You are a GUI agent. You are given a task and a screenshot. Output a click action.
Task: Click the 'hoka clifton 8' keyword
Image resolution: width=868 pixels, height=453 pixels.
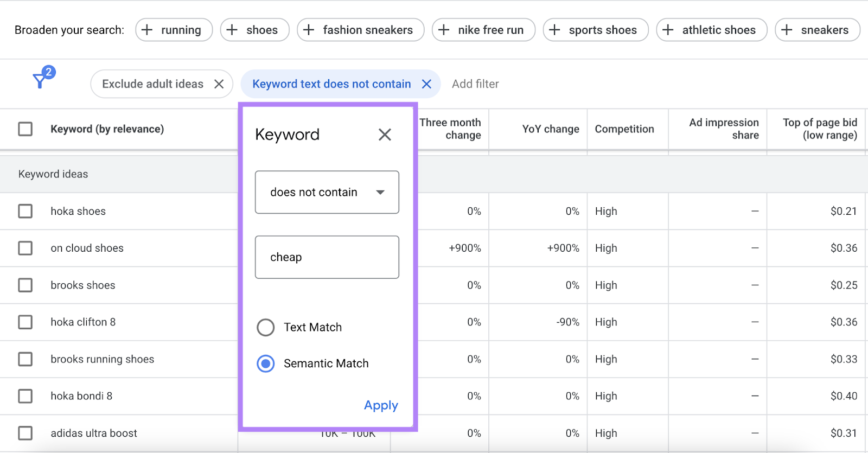[x=83, y=322]
